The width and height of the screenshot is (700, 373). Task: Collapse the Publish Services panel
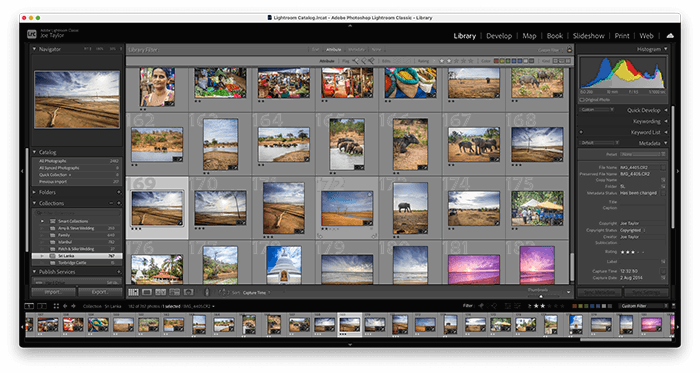[34, 272]
